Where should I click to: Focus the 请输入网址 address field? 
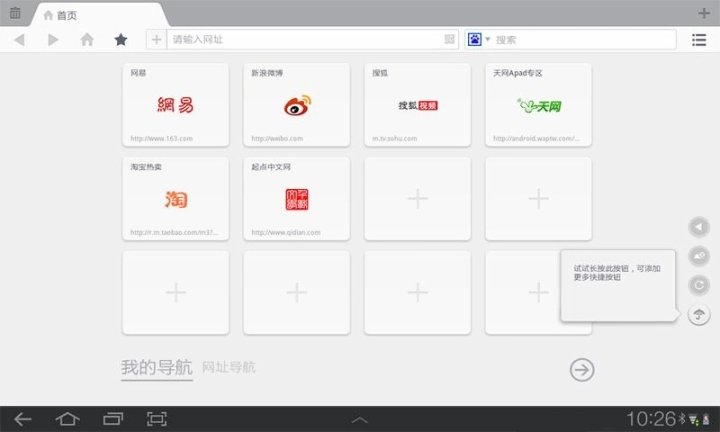[x=305, y=39]
